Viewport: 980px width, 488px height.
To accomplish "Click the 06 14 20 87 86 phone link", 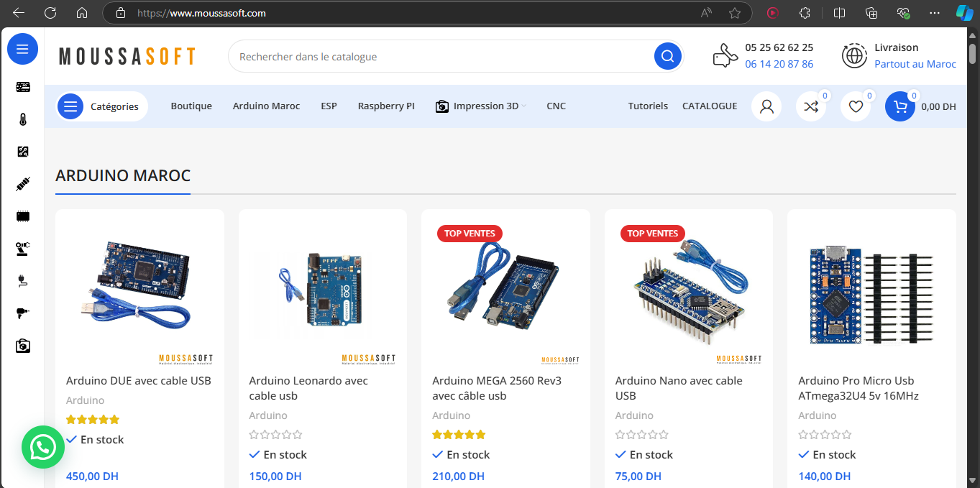I will (779, 64).
